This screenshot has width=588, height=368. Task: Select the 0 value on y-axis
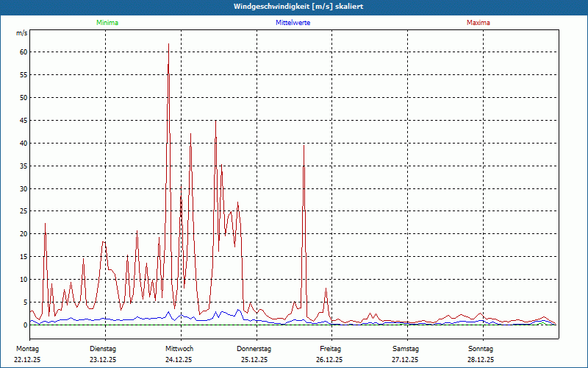[25, 325]
